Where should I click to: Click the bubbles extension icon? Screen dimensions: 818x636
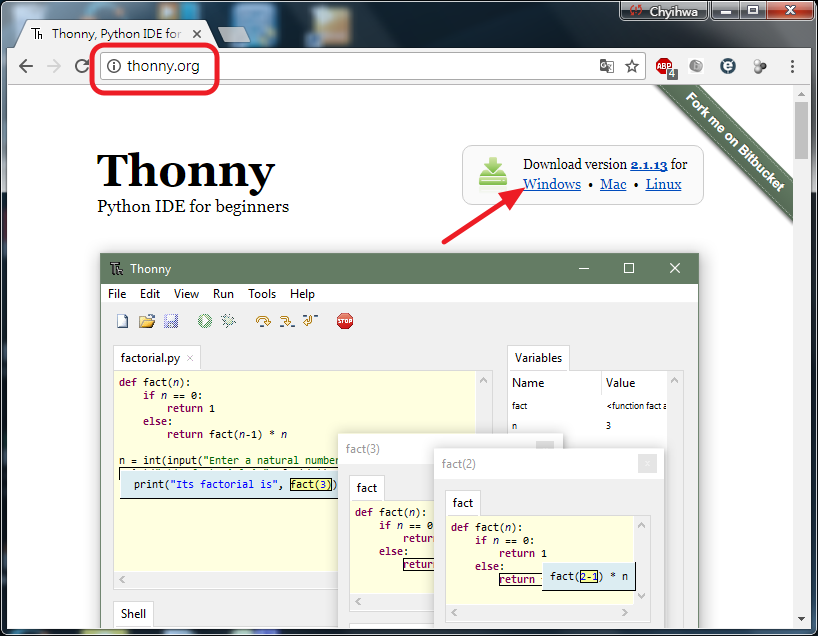pyautogui.click(x=760, y=66)
